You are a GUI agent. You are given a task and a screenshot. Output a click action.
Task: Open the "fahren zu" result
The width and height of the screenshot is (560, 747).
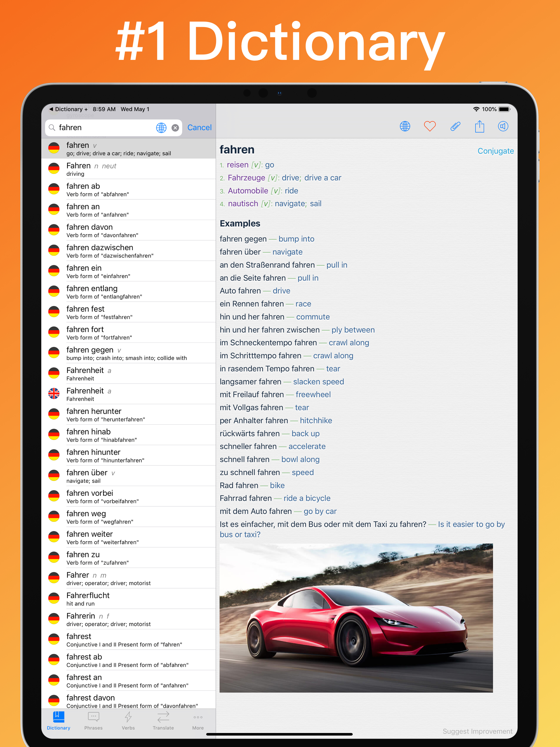(128, 558)
